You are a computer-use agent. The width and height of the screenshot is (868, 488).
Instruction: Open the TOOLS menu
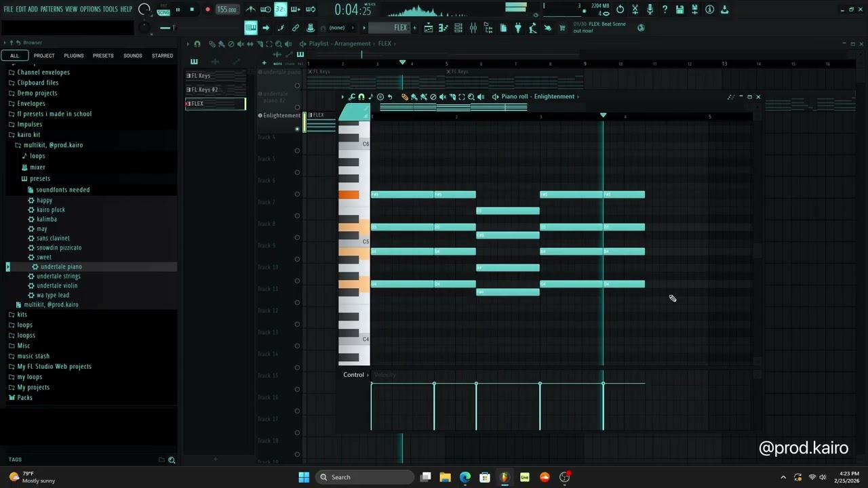tap(110, 9)
